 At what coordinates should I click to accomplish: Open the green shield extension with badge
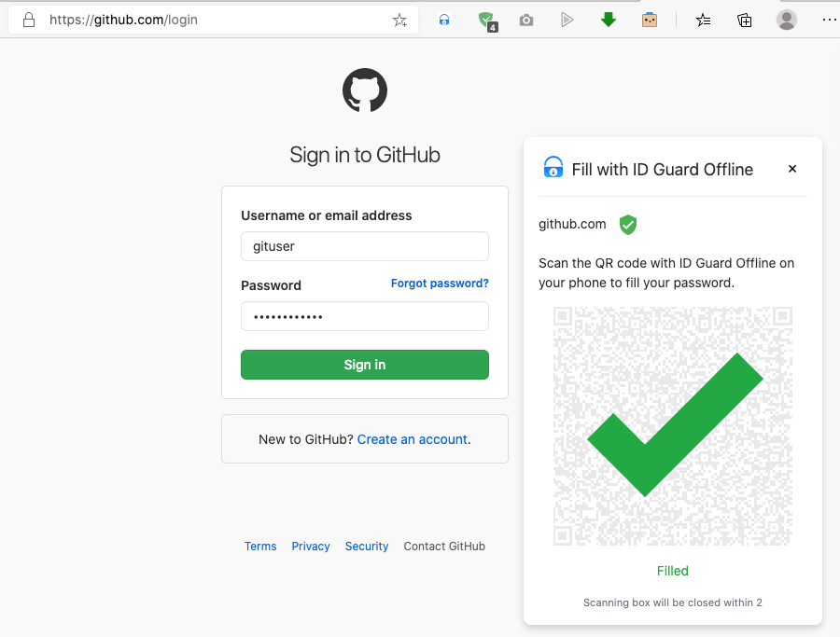487,21
